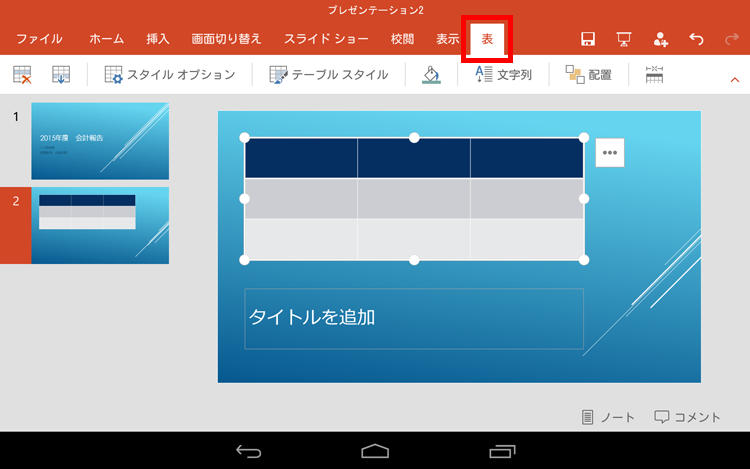Viewport: 750px width, 469px height.
Task: Switch to the 画面切り替え tab
Action: click(x=226, y=40)
